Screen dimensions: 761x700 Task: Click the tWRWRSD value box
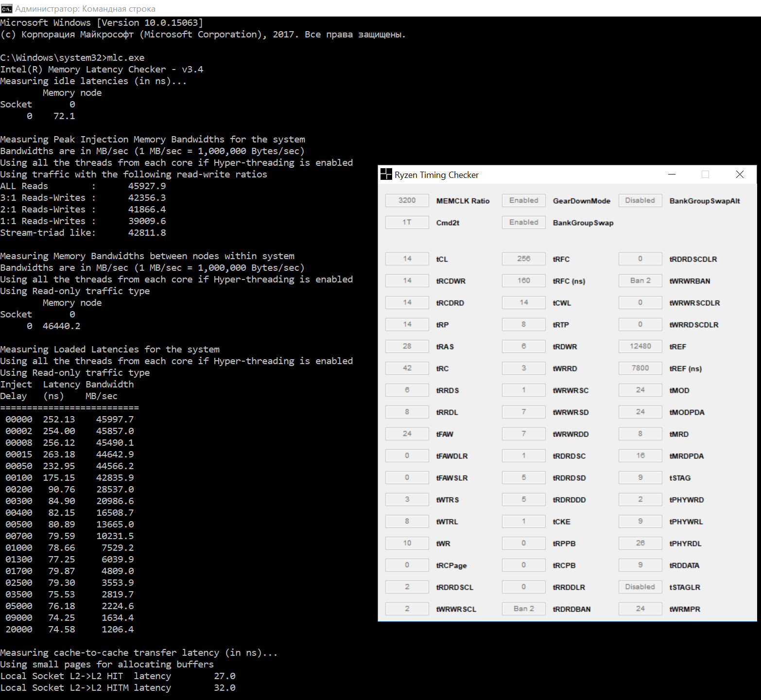coord(524,412)
